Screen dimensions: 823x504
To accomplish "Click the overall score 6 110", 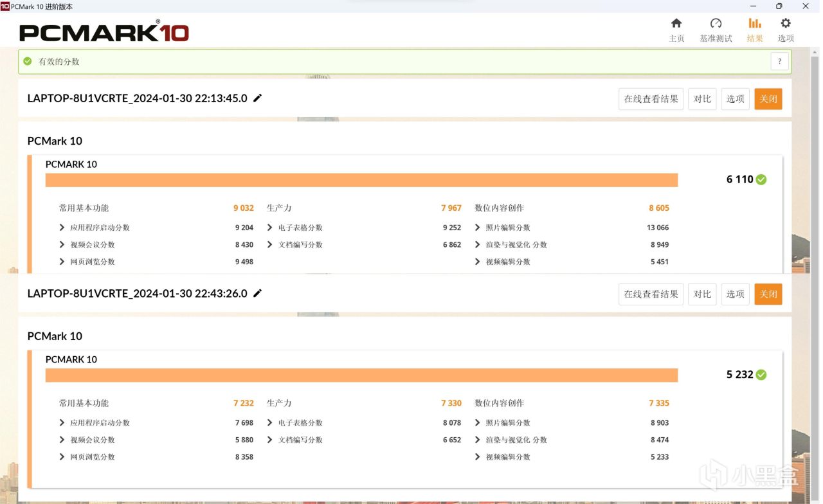I will [x=739, y=179].
